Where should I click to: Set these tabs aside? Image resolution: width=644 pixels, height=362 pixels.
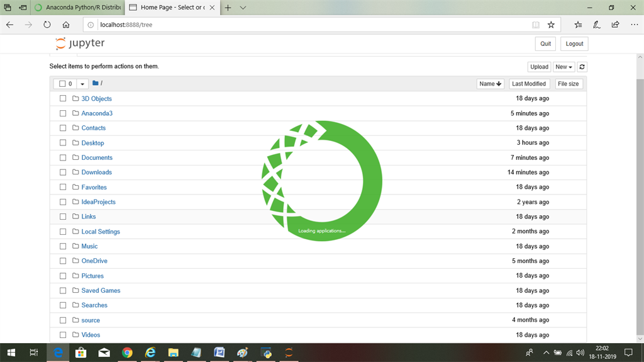click(23, 8)
